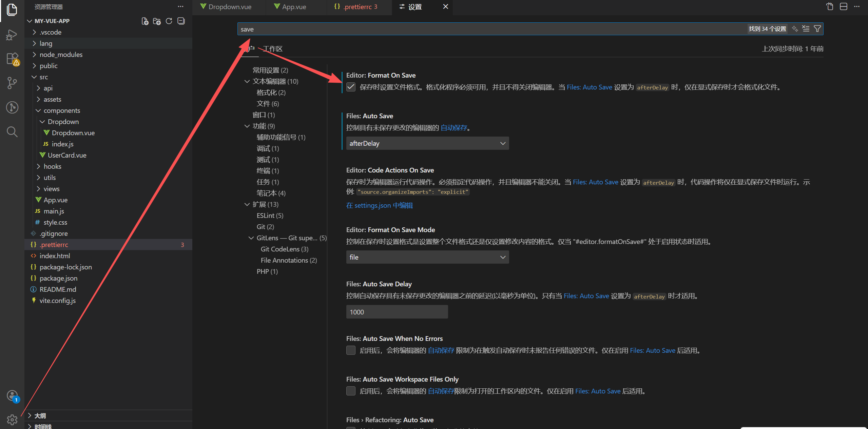Screen dimensions: 868x429
Task: Open the Search view magnifier icon
Action: coord(12,131)
